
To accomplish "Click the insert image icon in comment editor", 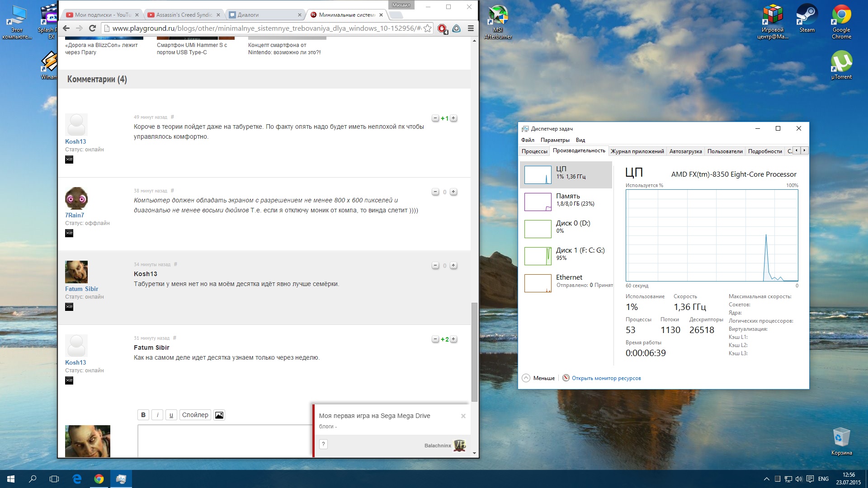I will point(219,415).
